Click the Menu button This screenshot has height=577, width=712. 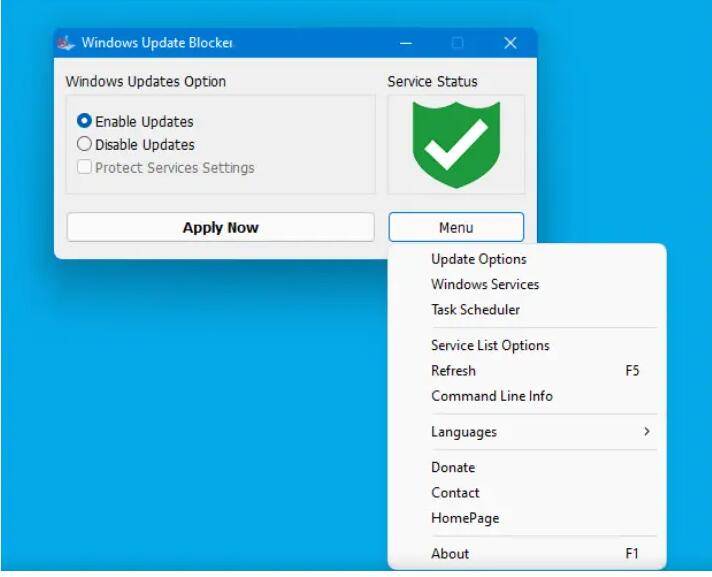(x=456, y=227)
